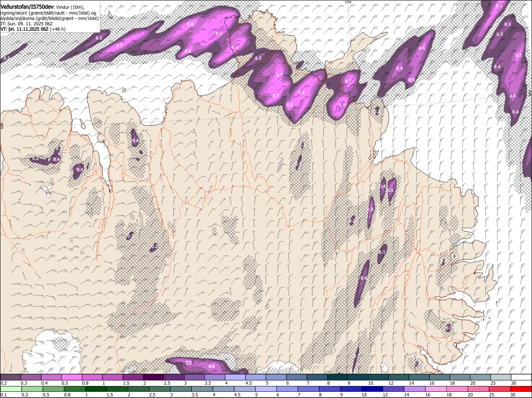Click the 'VT: þri. 11.11.2025 06Z (+48 h)' line
532x398 pixels.
click(x=33, y=29)
